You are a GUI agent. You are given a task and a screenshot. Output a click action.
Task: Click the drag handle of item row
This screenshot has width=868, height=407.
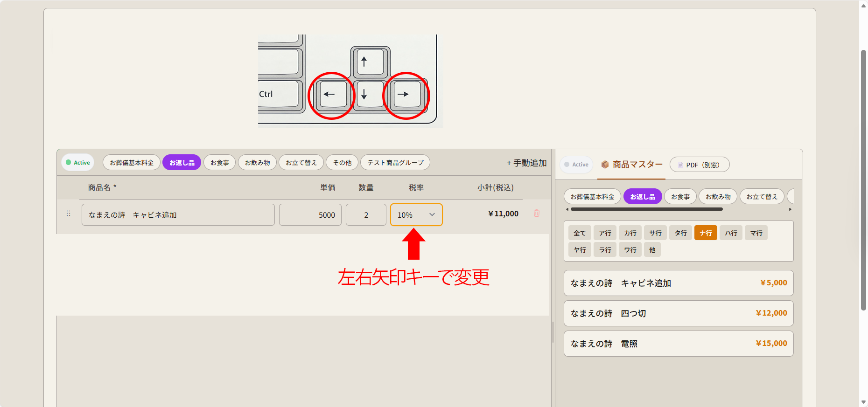(69, 214)
